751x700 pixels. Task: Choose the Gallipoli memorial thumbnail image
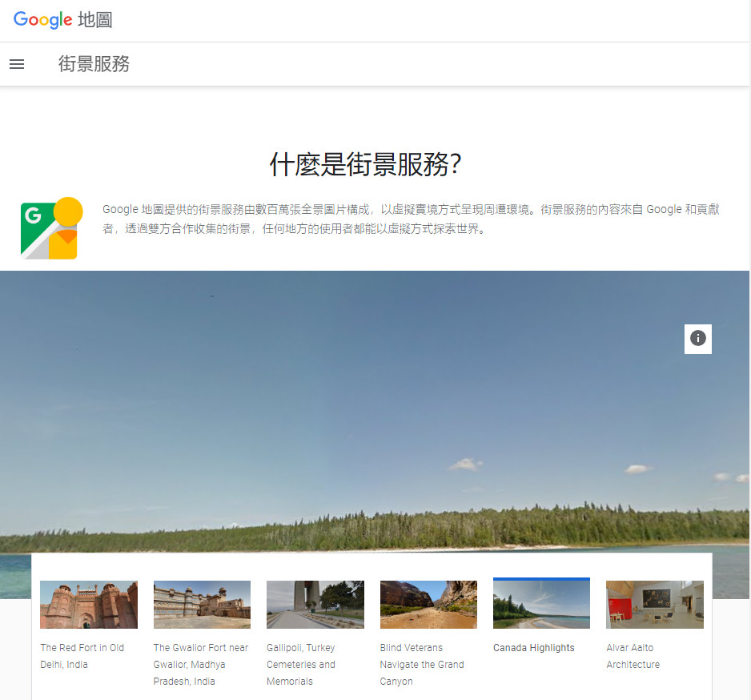(x=315, y=604)
